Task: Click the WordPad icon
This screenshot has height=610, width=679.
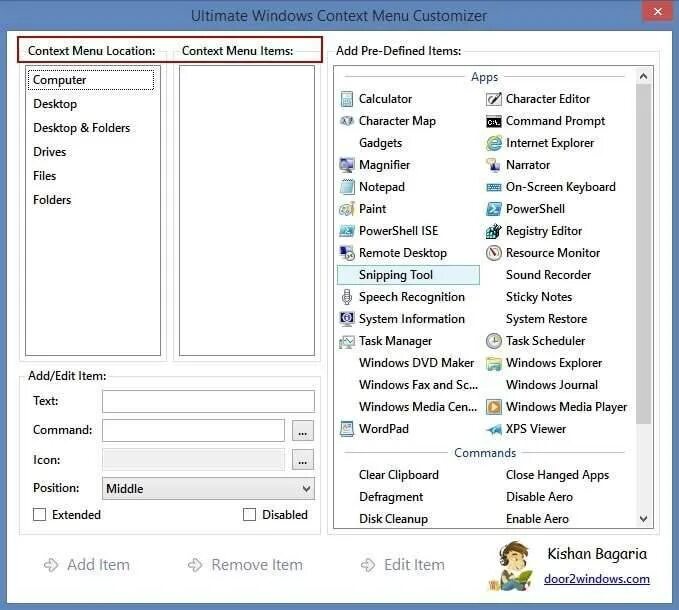Action: click(347, 429)
